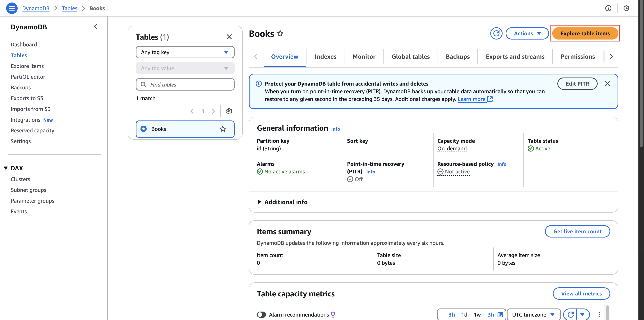Switch to the Overview tab
644x320 pixels.
284,57
